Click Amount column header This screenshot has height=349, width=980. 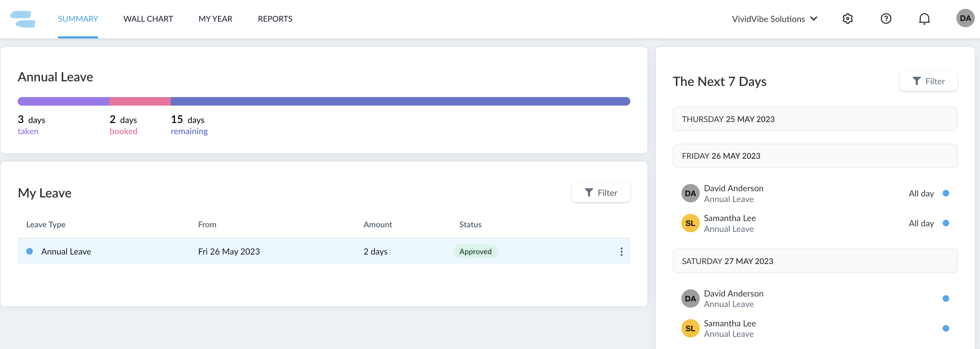click(x=377, y=225)
